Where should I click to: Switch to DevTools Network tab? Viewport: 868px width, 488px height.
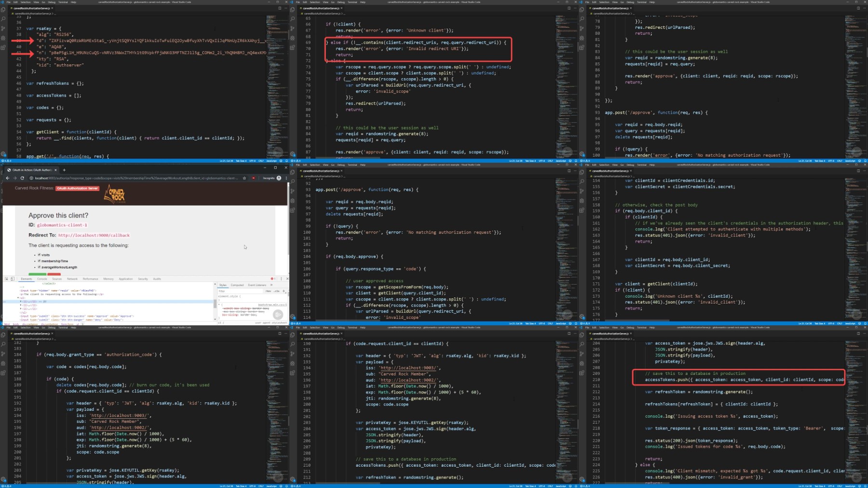point(72,279)
